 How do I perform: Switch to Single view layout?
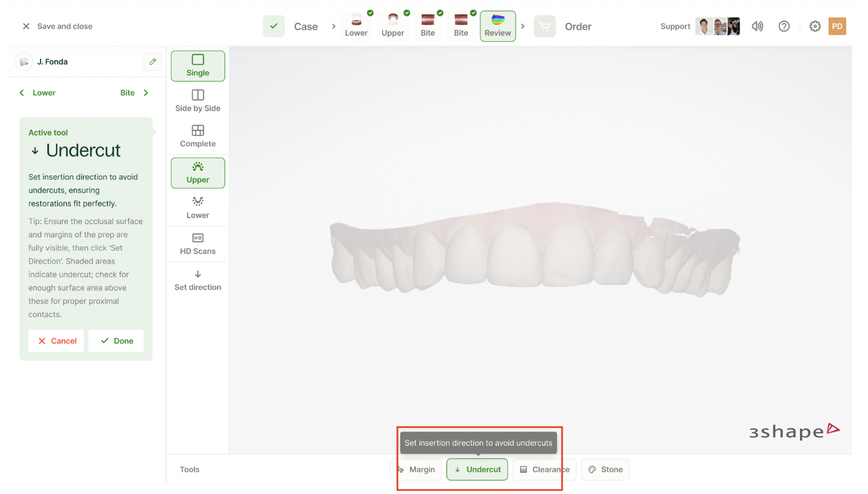(x=198, y=66)
